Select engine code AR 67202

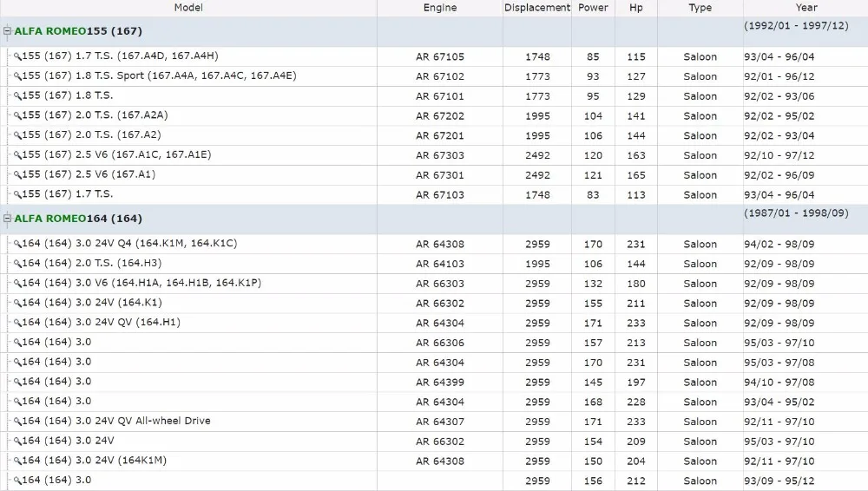click(x=440, y=115)
